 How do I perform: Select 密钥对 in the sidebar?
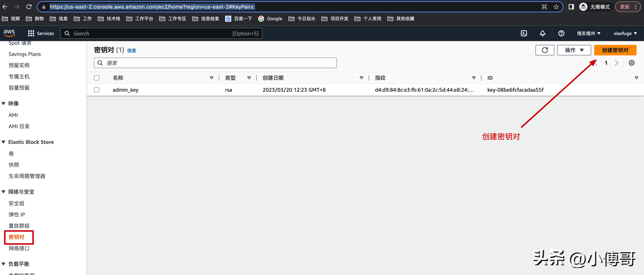coord(16,237)
